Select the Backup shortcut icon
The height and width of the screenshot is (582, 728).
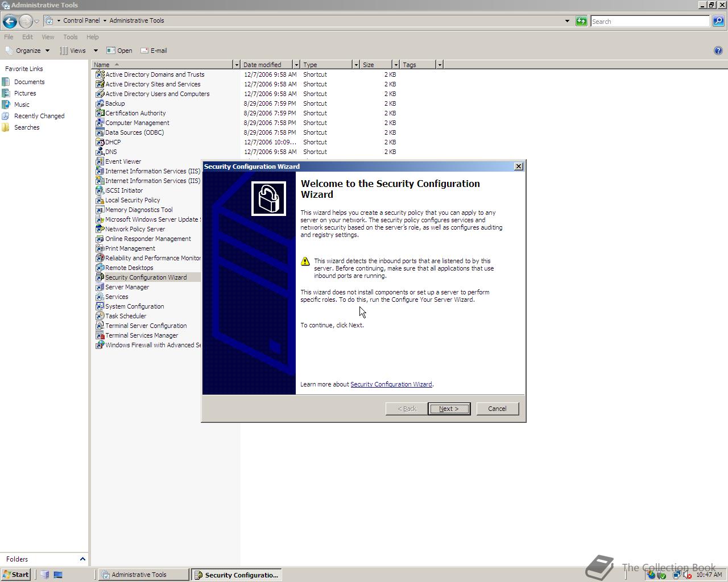(x=100, y=103)
